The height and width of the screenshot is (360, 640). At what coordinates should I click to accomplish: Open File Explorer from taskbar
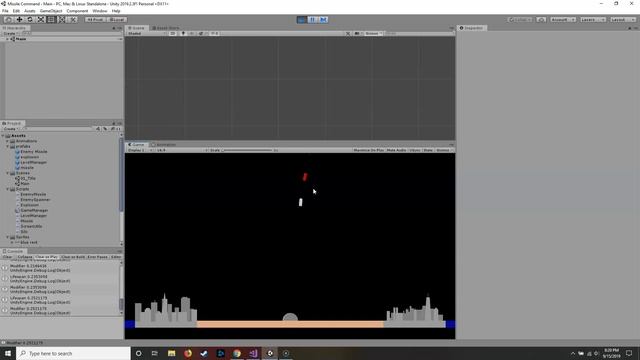(171, 353)
